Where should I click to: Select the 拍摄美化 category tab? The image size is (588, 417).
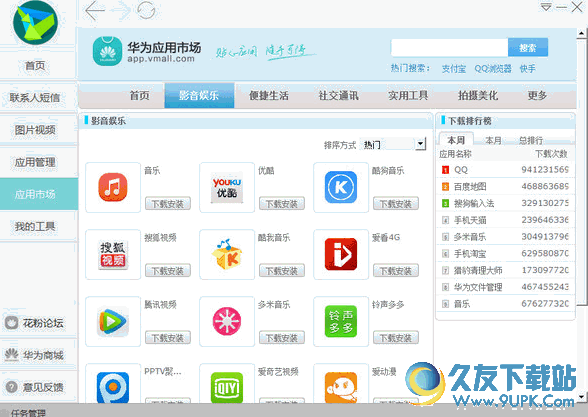click(478, 96)
